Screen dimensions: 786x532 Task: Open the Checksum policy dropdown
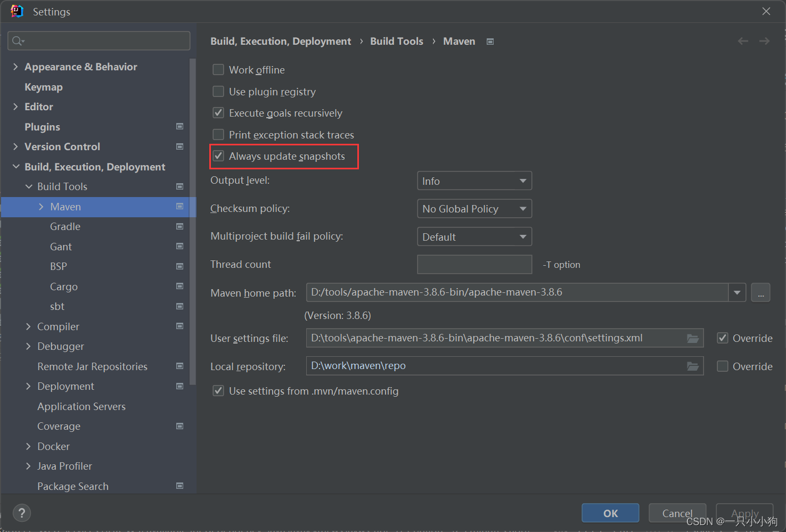pyautogui.click(x=474, y=209)
